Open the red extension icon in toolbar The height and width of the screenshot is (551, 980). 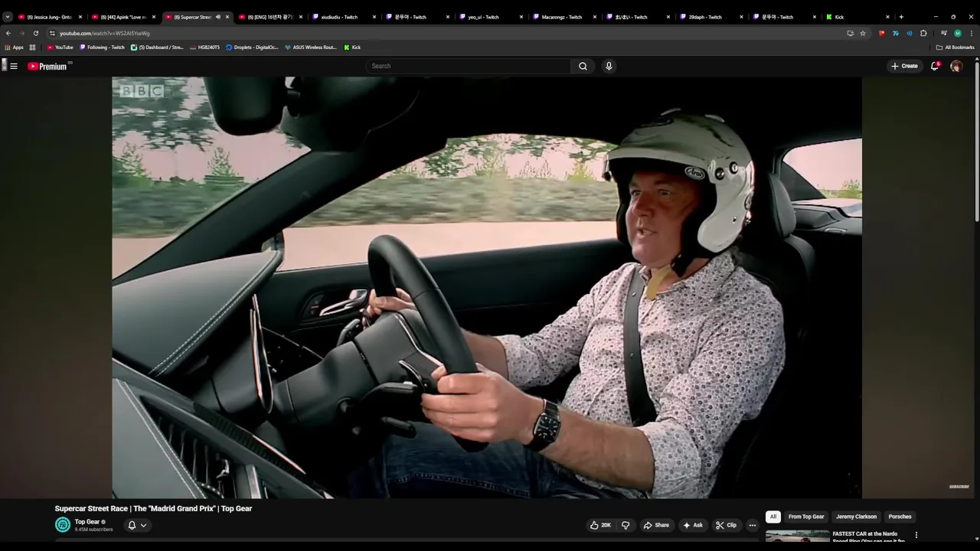tap(882, 33)
